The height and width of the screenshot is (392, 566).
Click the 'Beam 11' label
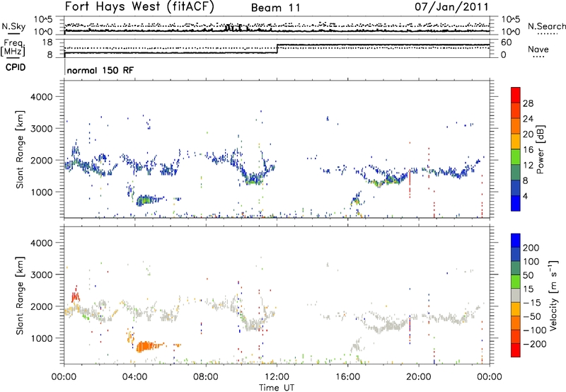pos(275,8)
